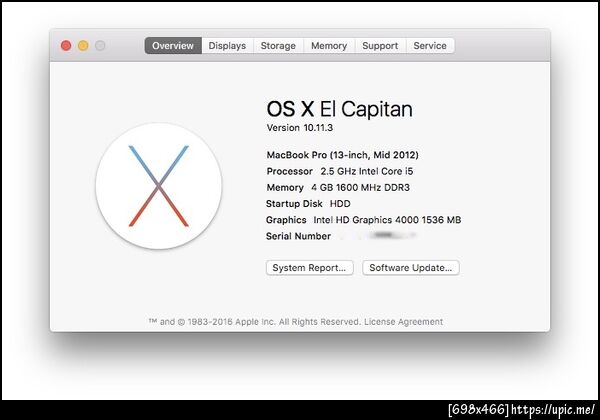Click Intel HD Graphics 4000 1536 MB
Image resolution: width=600 pixels, height=420 pixels.
pyautogui.click(x=387, y=220)
